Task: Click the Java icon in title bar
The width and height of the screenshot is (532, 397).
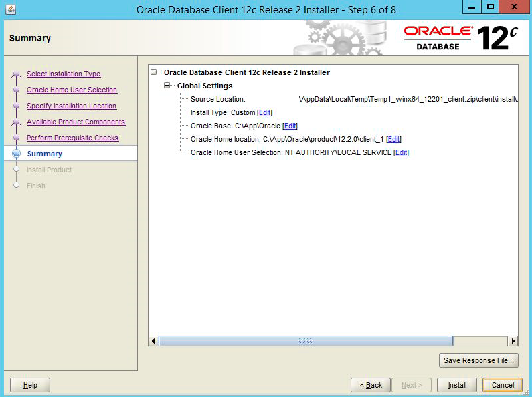Action: point(11,9)
